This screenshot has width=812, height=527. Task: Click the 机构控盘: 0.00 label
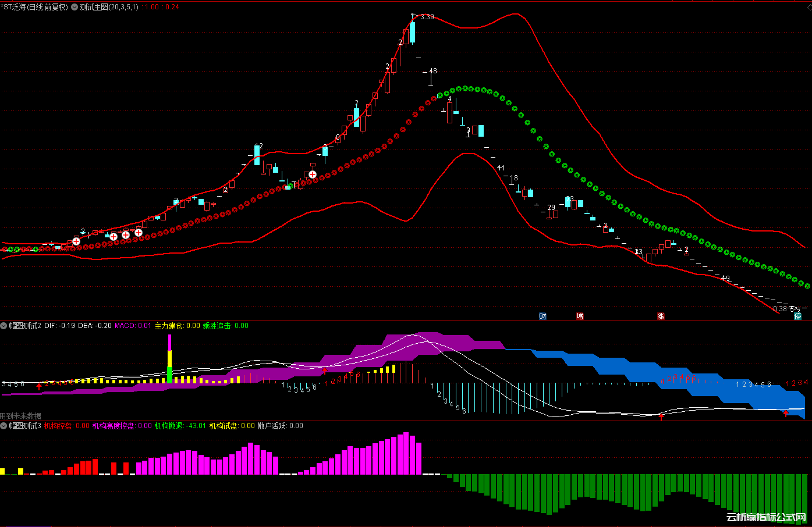pos(67,426)
